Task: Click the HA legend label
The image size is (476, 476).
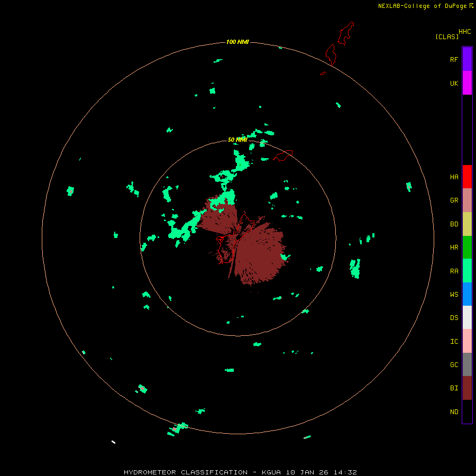Action: click(x=454, y=177)
